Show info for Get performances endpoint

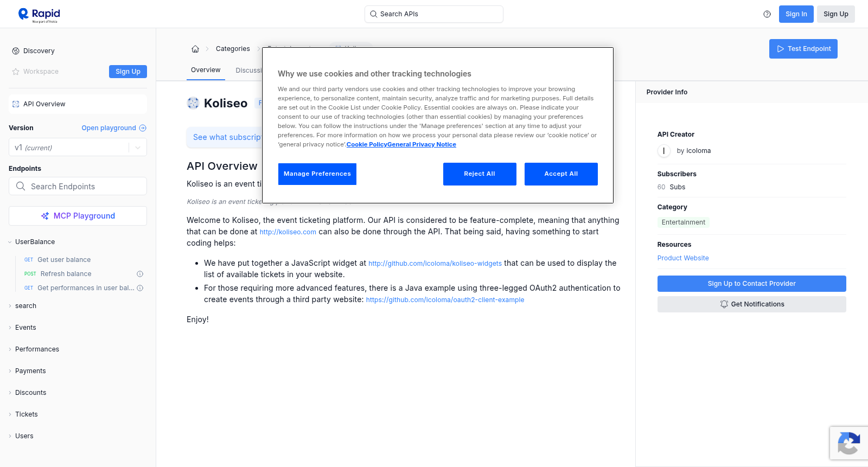click(x=140, y=288)
